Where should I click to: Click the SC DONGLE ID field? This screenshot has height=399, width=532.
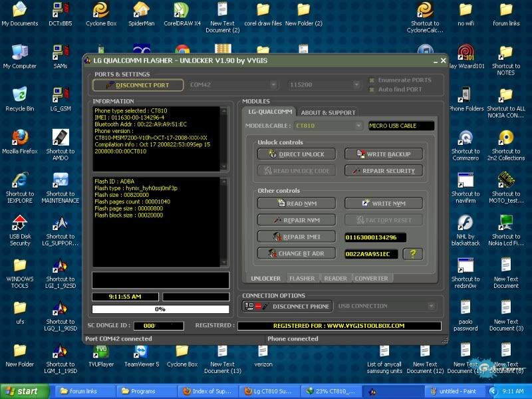click(158, 326)
